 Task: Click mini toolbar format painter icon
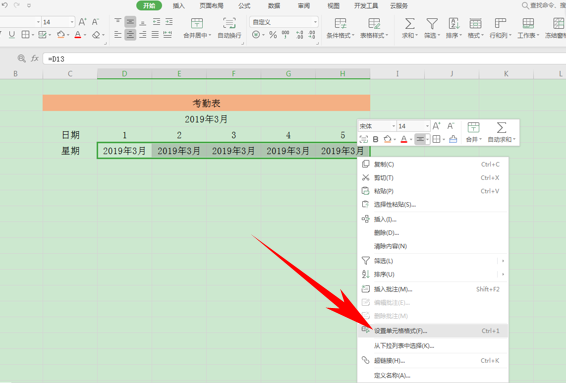[x=453, y=139]
